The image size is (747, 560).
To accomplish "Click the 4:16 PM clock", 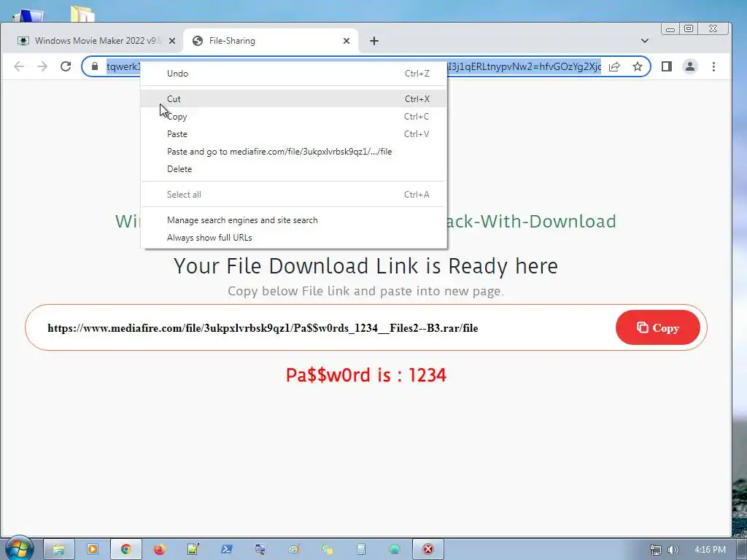I will [711, 550].
